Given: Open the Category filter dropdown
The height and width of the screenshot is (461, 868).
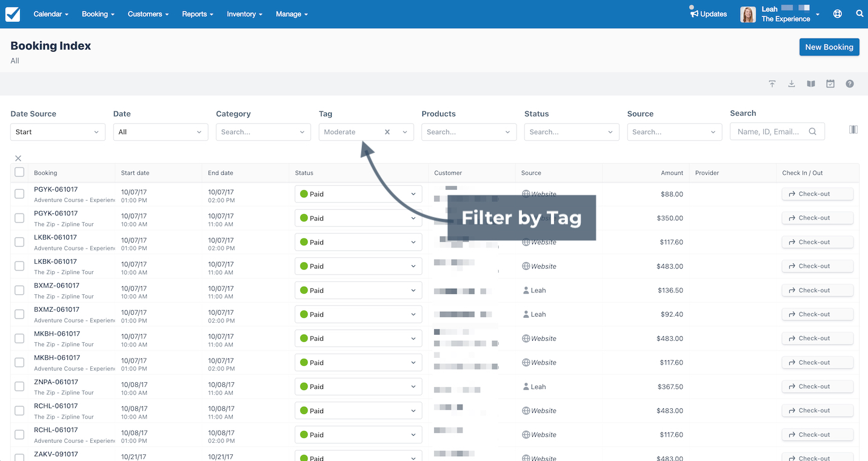Looking at the screenshot, I should pos(263,132).
